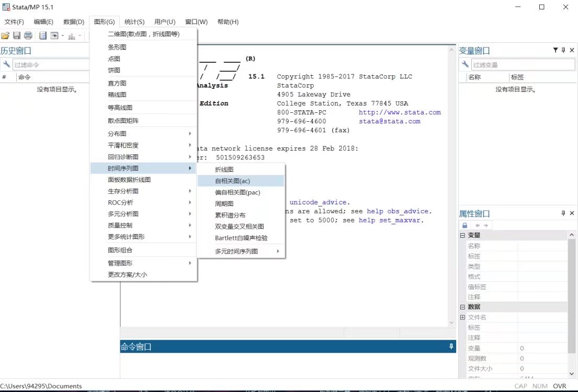The height and width of the screenshot is (392, 578).
Task: Choose 偏自相关图(pac) in the submenu
Action: coord(241,192)
